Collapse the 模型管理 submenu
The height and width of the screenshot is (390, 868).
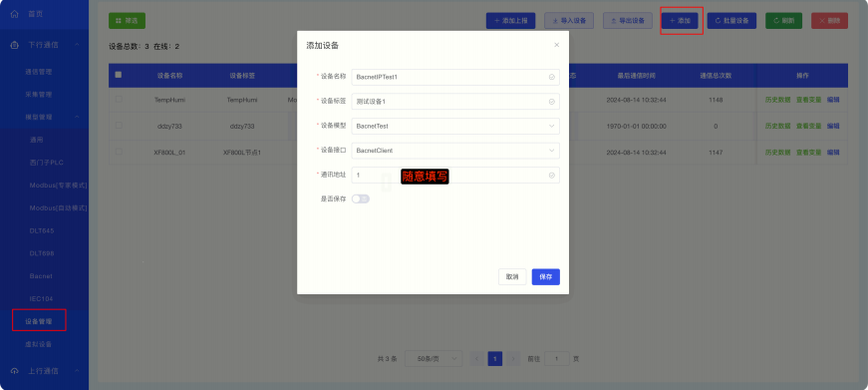pos(77,117)
